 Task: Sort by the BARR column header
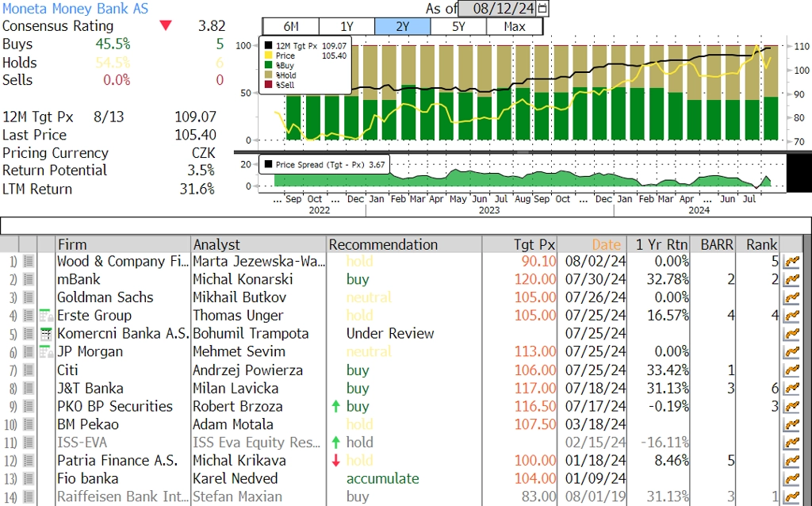click(713, 244)
